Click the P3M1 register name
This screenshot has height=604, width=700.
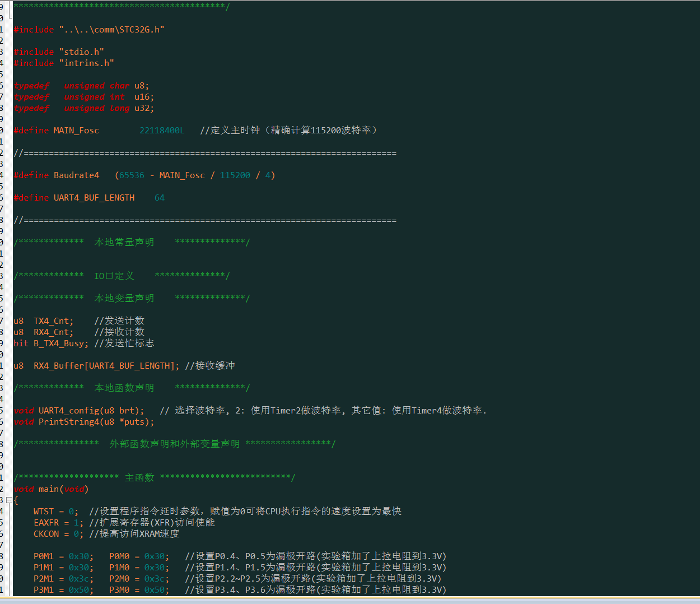coord(44,590)
